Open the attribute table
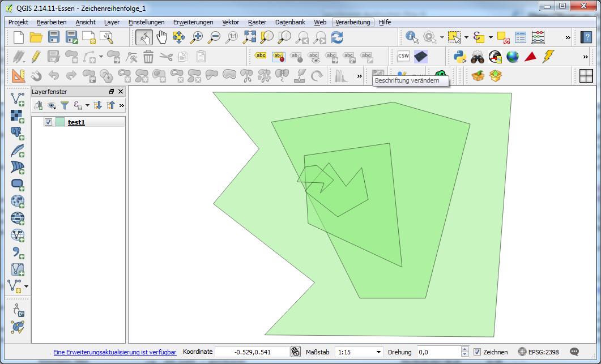This screenshot has width=601, height=364. [521, 37]
